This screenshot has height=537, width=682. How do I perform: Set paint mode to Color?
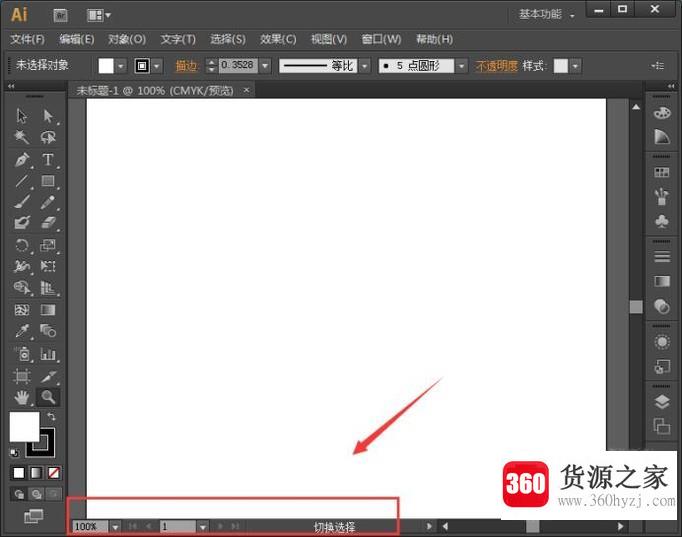tap(19, 473)
